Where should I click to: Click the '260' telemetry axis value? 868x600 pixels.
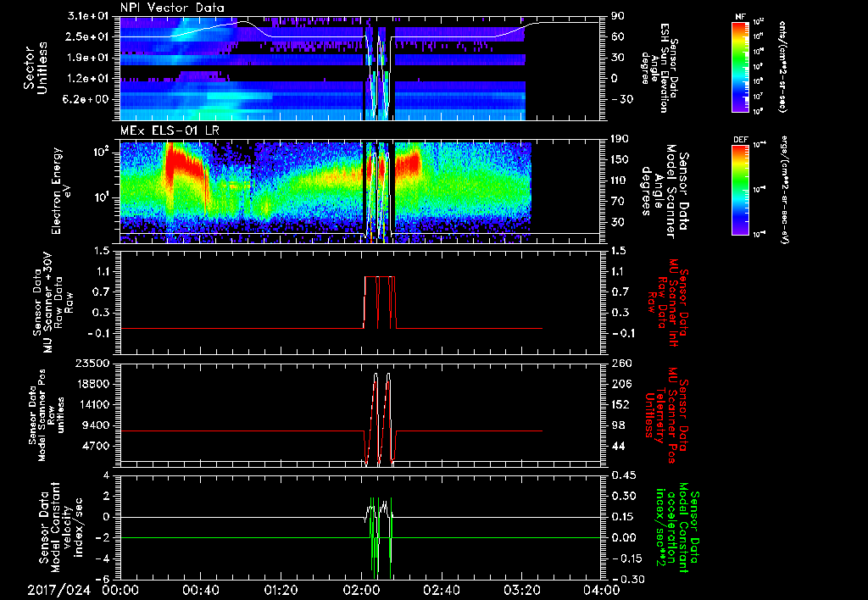tap(621, 364)
